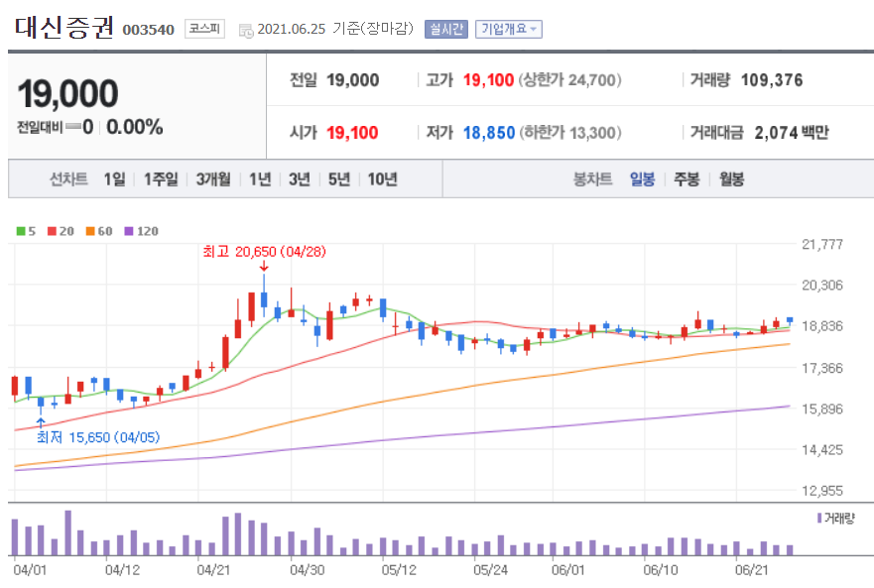The height and width of the screenshot is (588, 874).
Task: Click the 대신증권 stock name
Action: (x=64, y=28)
